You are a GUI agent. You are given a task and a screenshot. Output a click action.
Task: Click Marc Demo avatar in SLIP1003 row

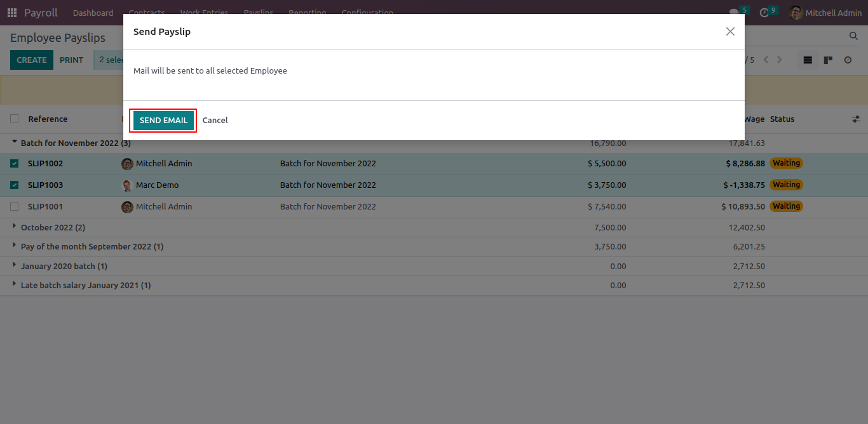(x=127, y=185)
